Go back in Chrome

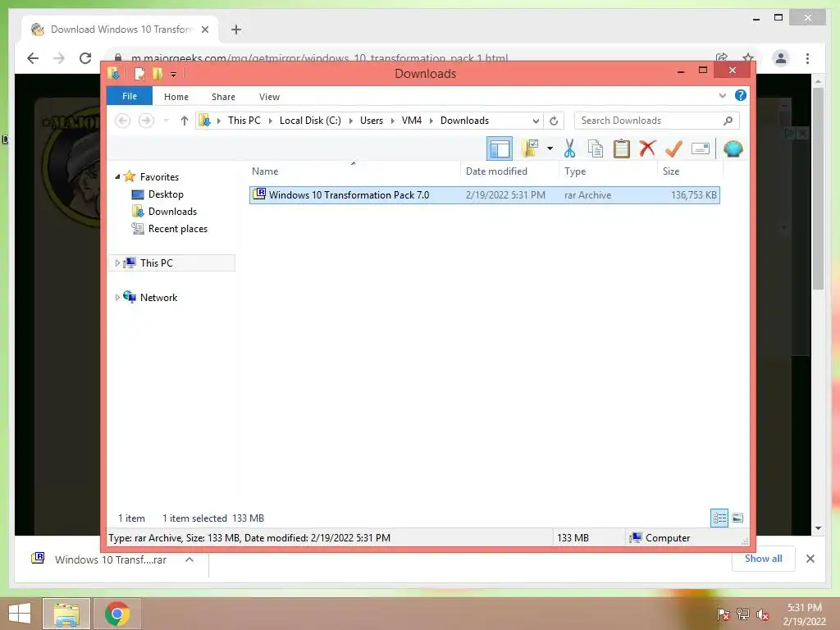coord(33,58)
